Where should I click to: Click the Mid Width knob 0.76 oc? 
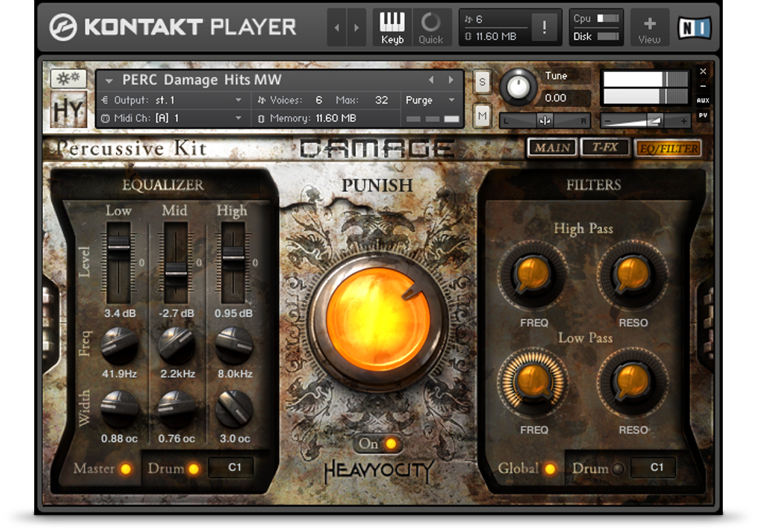tap(177, 409)
